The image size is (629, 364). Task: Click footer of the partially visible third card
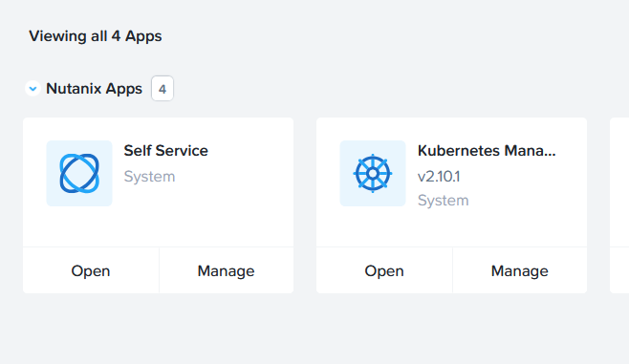coord(619,270)
